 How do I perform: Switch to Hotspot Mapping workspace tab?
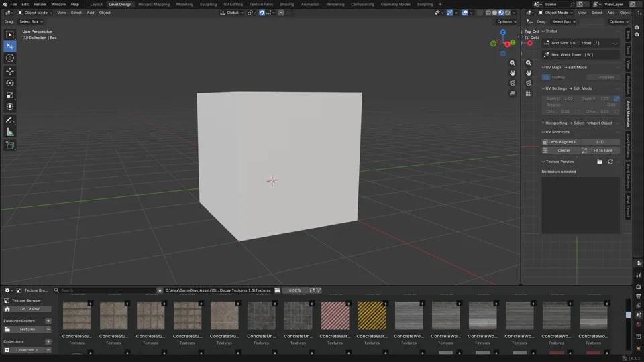(154, 4)
